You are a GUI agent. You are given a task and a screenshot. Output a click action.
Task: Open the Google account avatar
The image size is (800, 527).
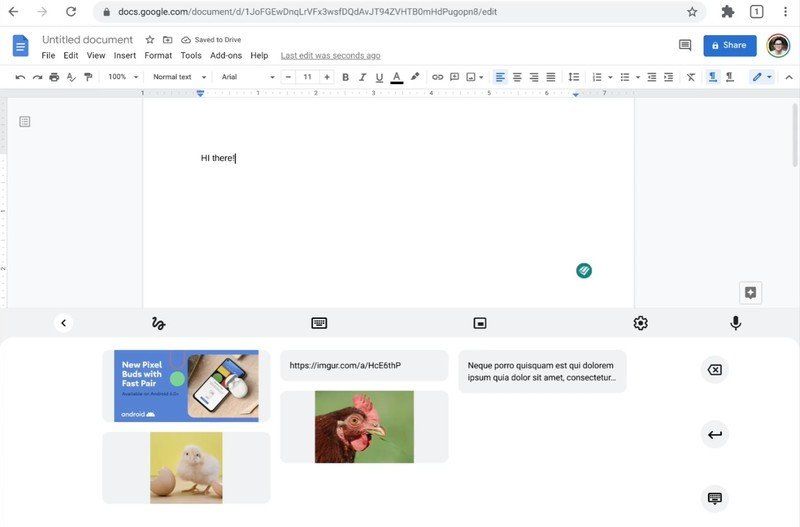point(778,45)
